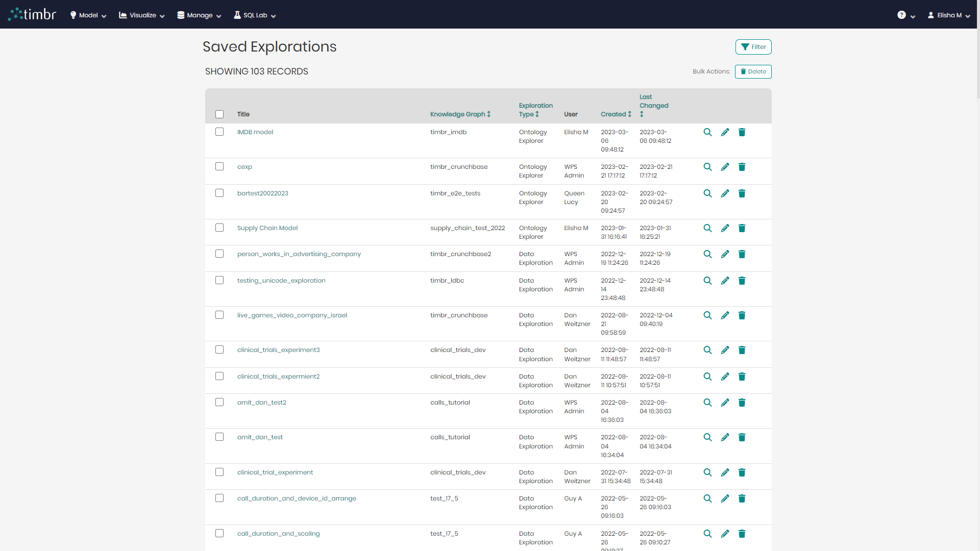Image resolution: width=980 pixels, height=551 pixels.
Task: Edit testing_unicode_exploration with its pencil icon
Action: [725, 281]
